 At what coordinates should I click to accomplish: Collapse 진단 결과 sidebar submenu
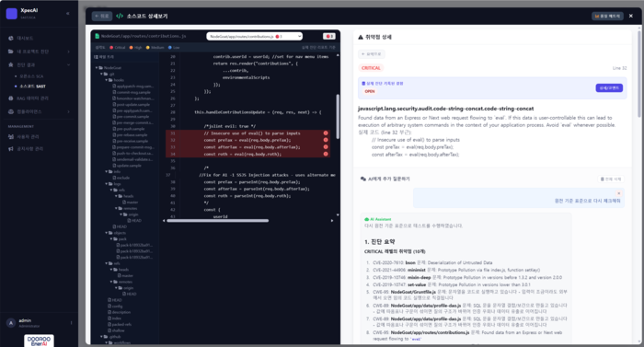pyautogui.click(x=68, y=65)
